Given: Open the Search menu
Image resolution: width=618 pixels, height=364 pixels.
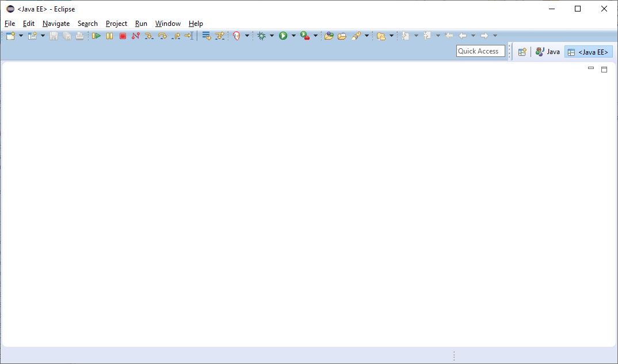Looking at the screenshot, I should [x=87, y=24].
